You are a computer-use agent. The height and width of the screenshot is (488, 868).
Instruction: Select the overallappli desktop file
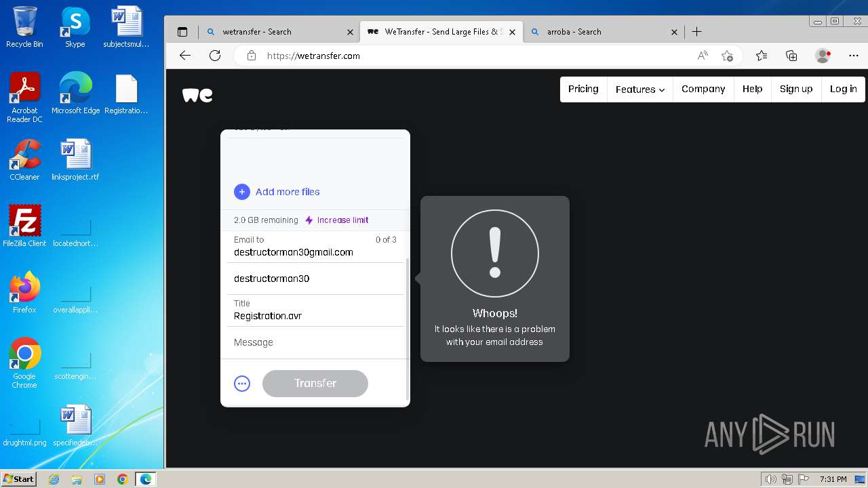tap(75, 298)
